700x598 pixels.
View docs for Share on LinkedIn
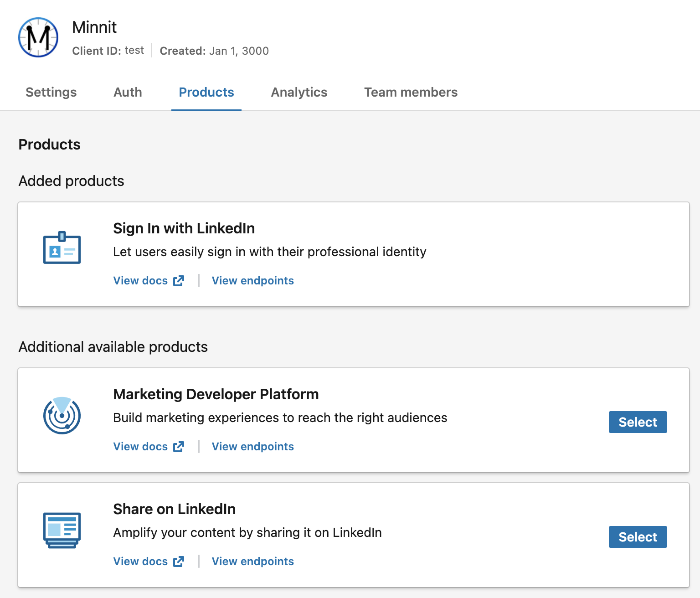pos(140,561)
